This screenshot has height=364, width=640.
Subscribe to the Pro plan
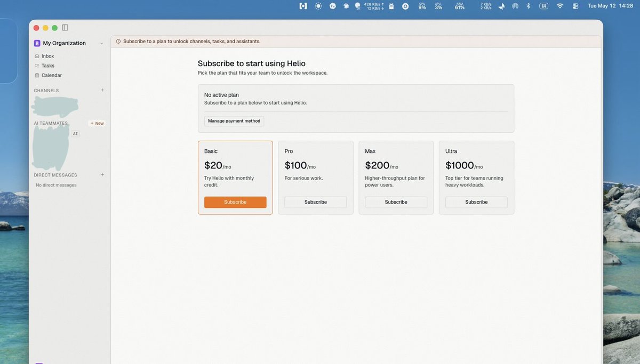[316, 202]
